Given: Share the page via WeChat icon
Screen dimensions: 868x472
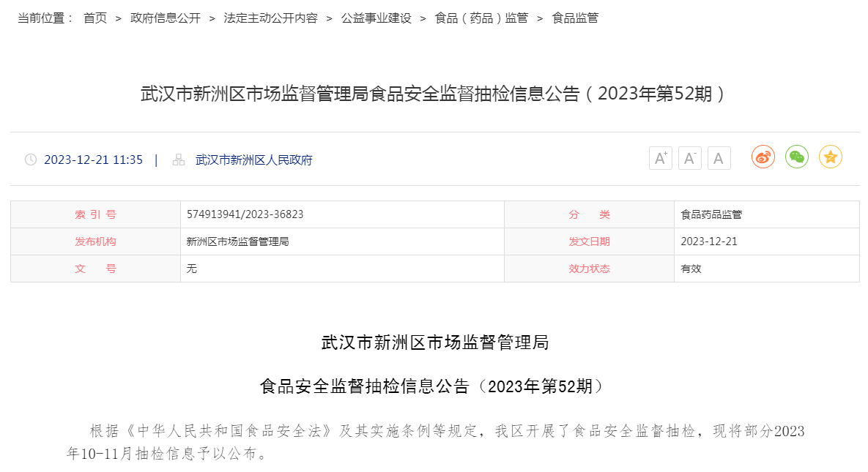Looking at the screenshot, I should tap(797, 157).
